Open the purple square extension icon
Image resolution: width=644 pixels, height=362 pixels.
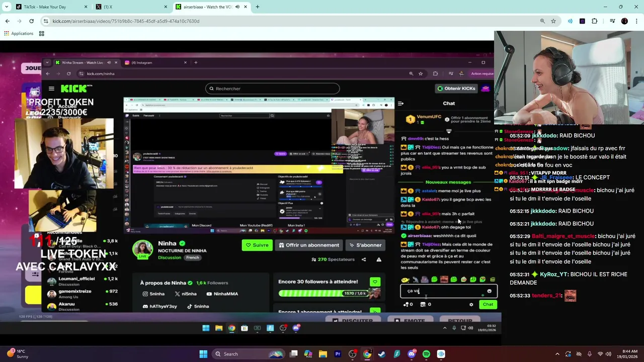point(582,21)
